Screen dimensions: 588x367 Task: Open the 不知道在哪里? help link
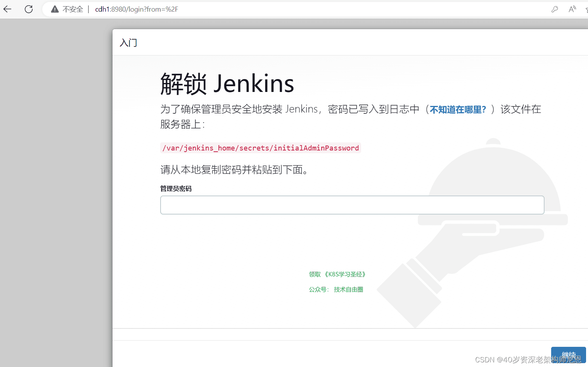(458, 110)
